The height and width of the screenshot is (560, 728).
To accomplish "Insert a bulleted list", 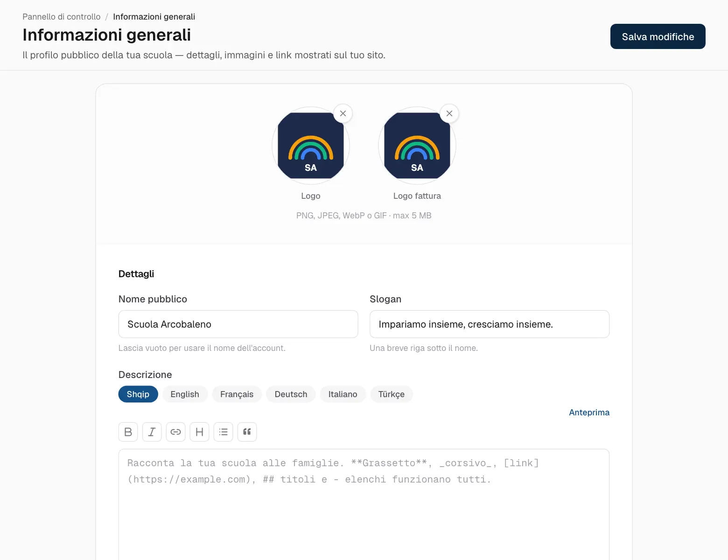I will click(224, 432).
